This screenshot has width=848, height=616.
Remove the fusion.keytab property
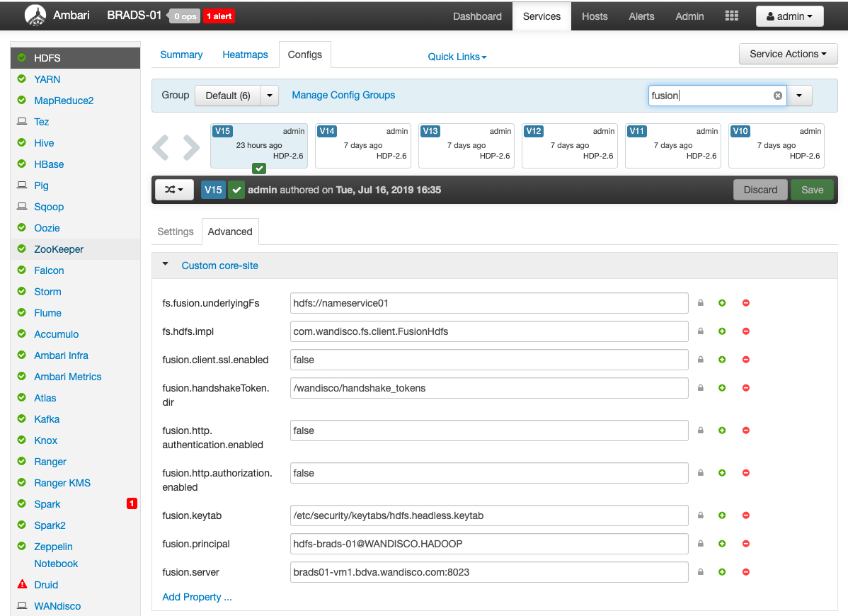click(746, 515)
